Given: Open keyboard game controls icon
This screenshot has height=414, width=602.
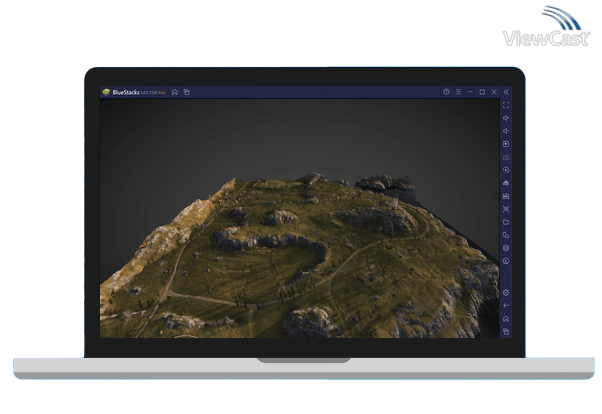Looking at the screenshot, I should pos(506,157).
